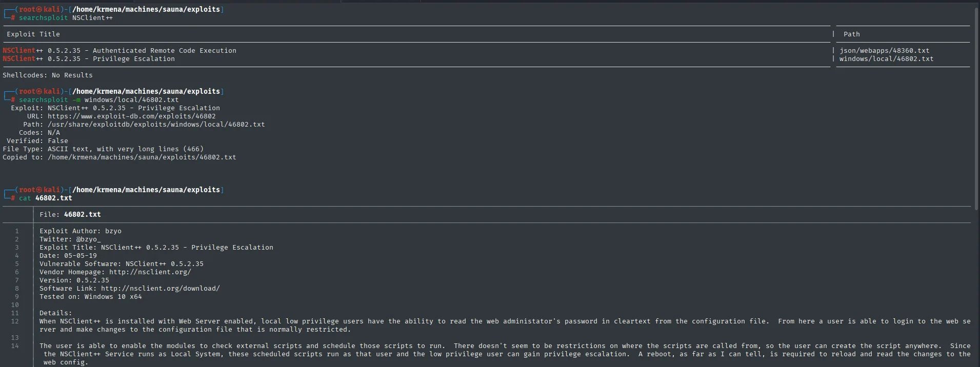This screenshot has height=367, width=980.
Task: Click the 'Shellcodes: No Results' line
Action: click(x=48, y=75)
